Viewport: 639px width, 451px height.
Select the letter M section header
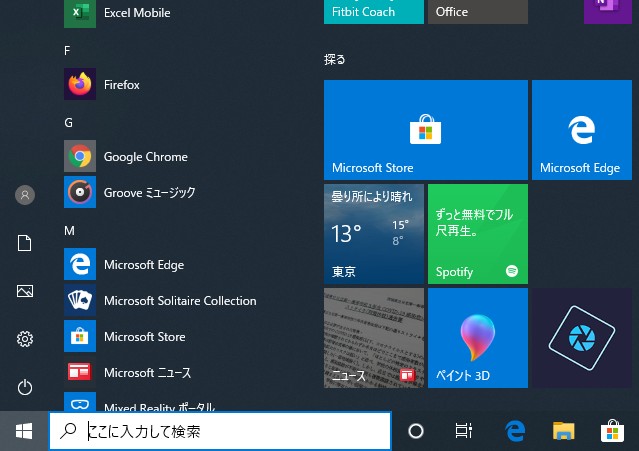click(x=69, y=230)
